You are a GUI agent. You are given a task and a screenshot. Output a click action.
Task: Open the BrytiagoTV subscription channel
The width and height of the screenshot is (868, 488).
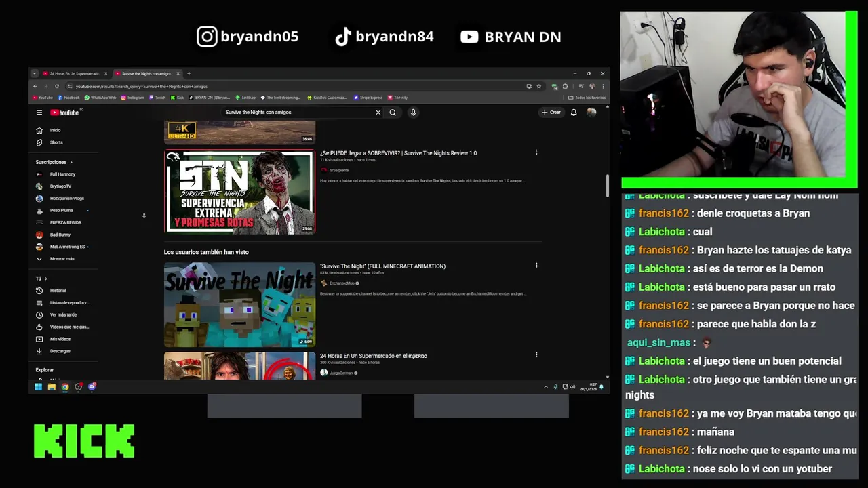click(54, 186)
